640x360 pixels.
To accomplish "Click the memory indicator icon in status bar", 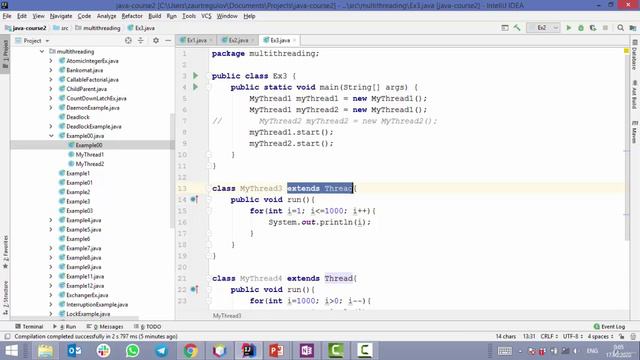I will coord(633,337).
